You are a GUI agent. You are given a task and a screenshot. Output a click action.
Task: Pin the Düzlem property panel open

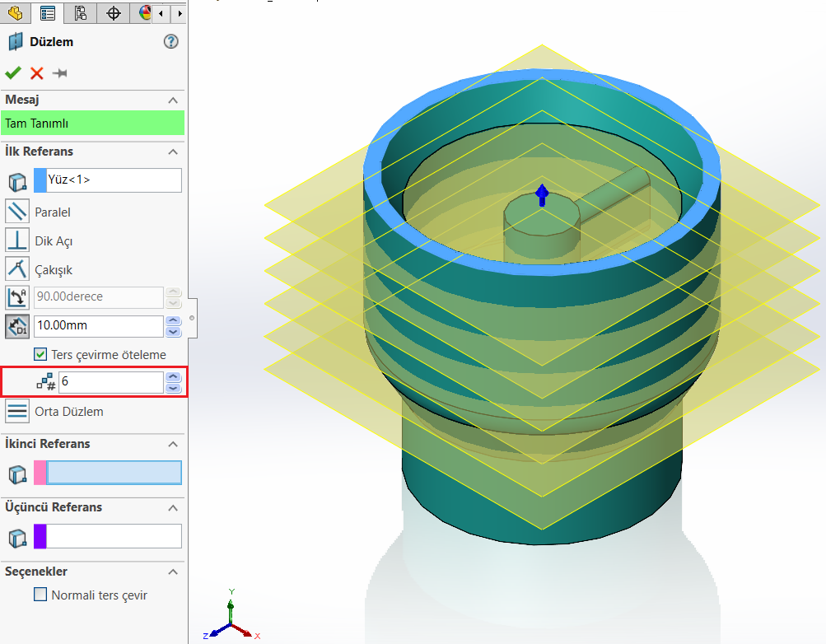pos(59,73)
